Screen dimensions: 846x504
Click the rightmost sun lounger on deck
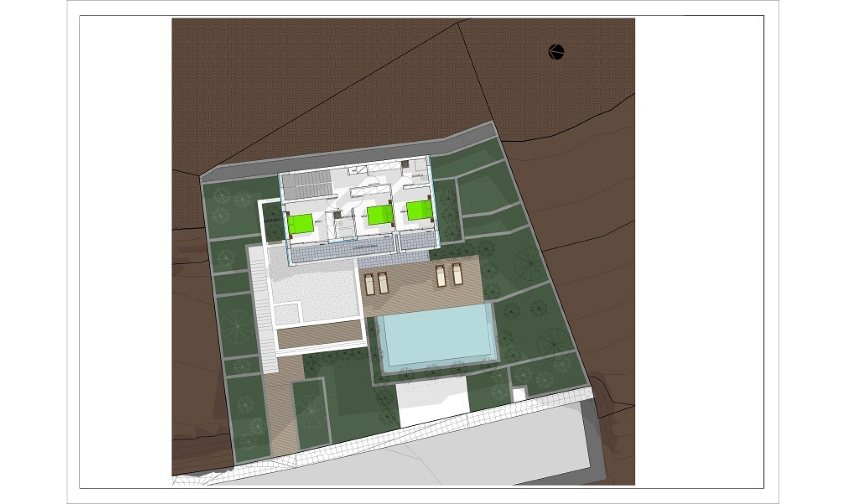coord(458,274)
